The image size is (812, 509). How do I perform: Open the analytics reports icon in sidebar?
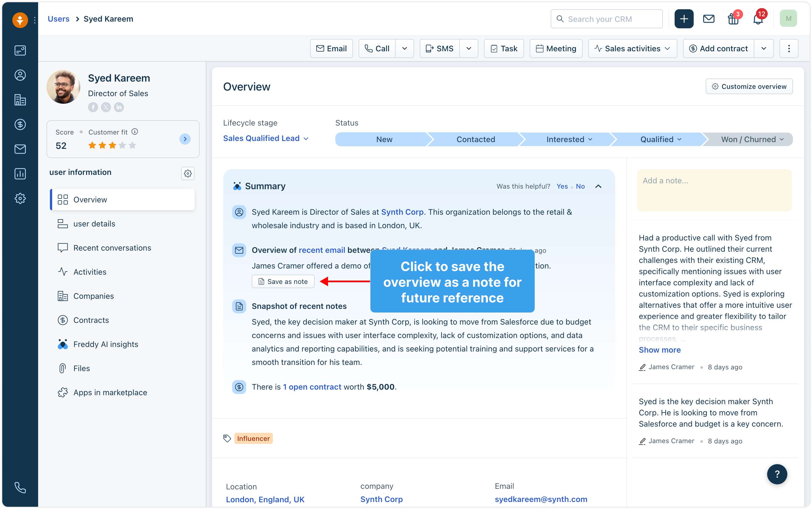tap(20, 174)
